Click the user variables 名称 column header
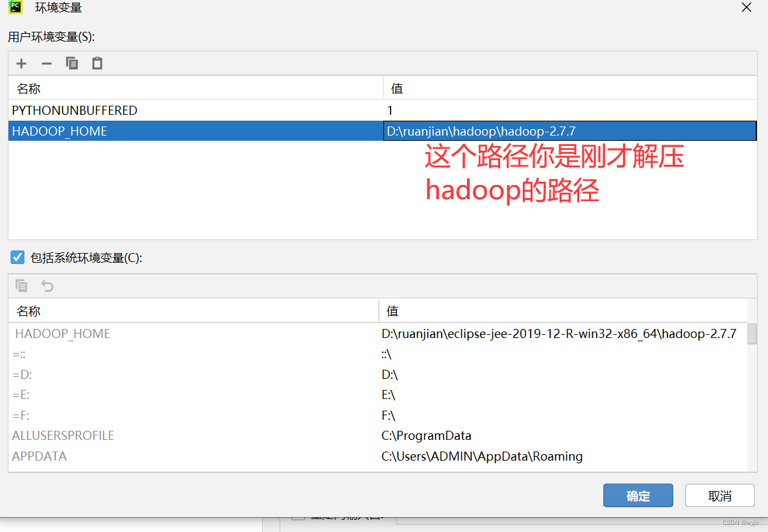Image resolution: width=768 pixels, height=532 pixels. click(x=196, y=88)
